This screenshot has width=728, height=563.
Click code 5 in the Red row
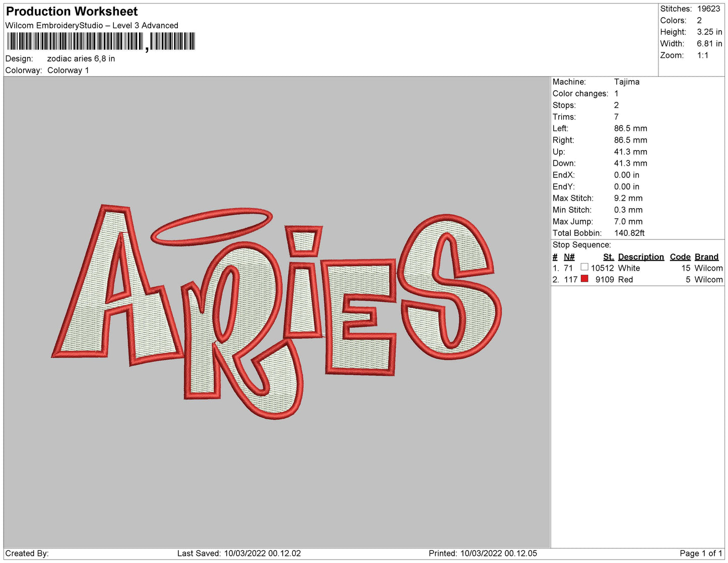click(688, 279)
